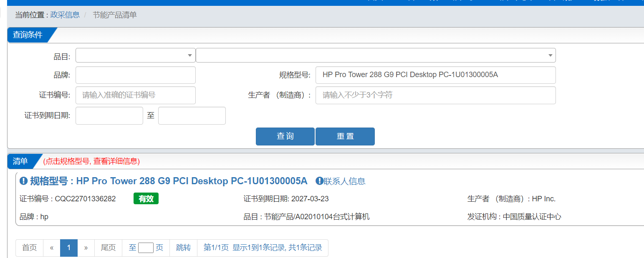The height and width of the screenshot is (258, 644).
Task: Select the 查询条件 panel header tab
Action: pyautogui.click(x=28, y=35)
